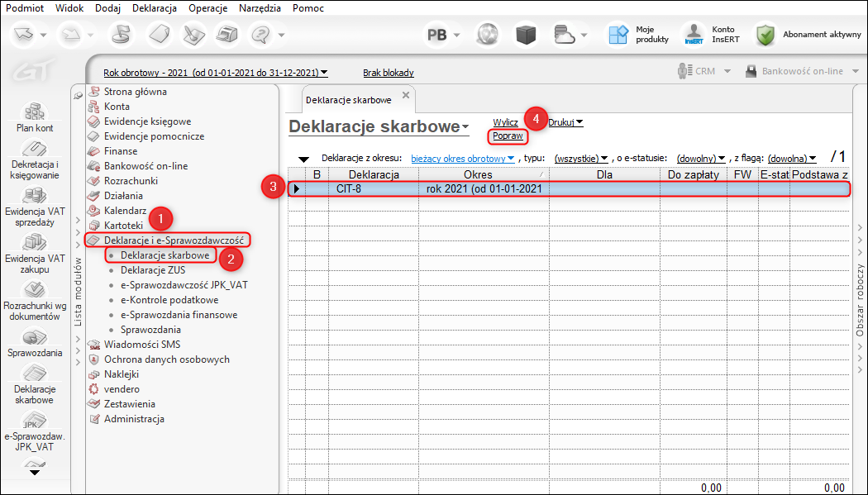Image resolution: width=868 pixels, height=495 pixels.
Task: Open CRM module button
Action: pos(704,71)
